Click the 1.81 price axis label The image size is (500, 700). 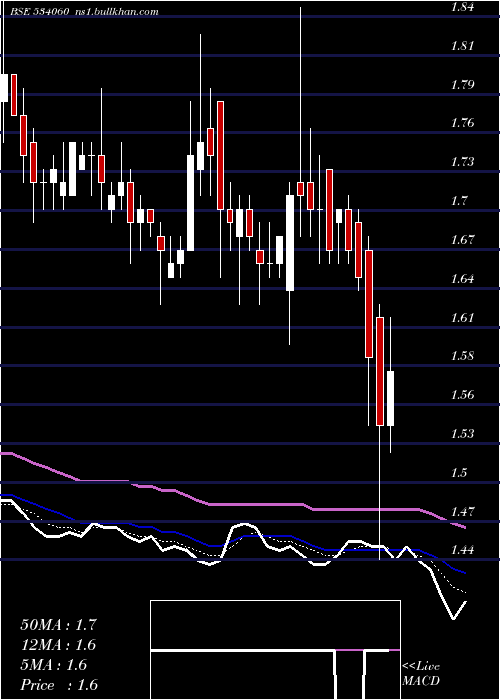click(x=462, y=46)
